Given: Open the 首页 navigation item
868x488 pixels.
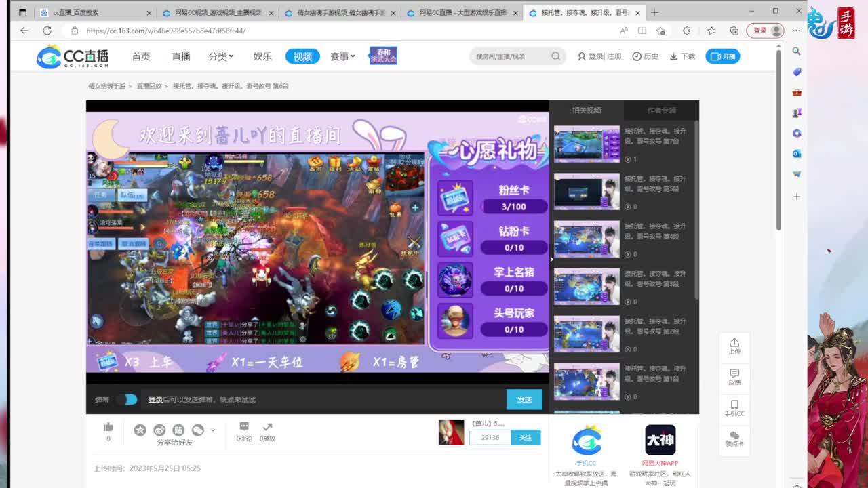Looking at the screenshot, I should click(141, 56).
